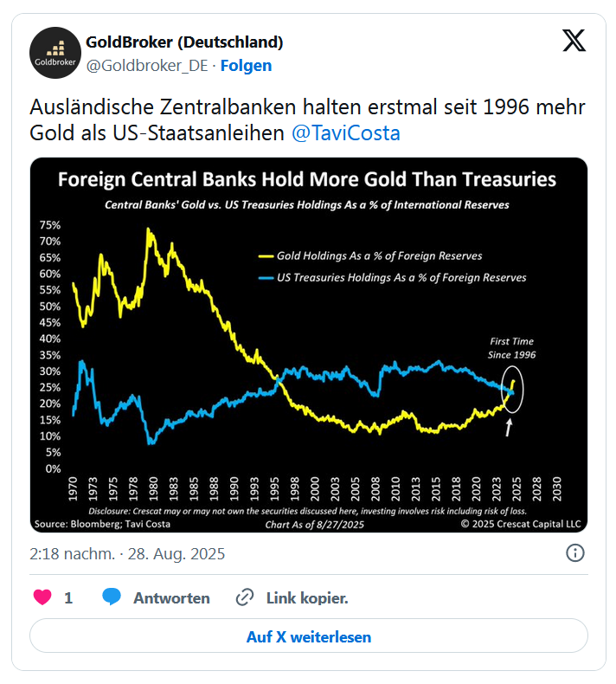The height and width of the screenshot is (684, 616).
Task: Open the @Goldbroker_DE handle
Action: [148, 65]
